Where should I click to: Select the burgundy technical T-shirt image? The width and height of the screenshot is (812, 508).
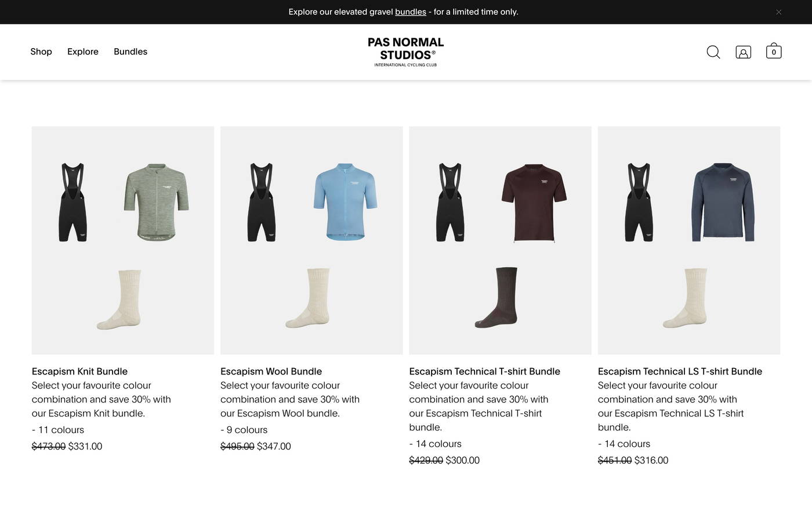534,203
